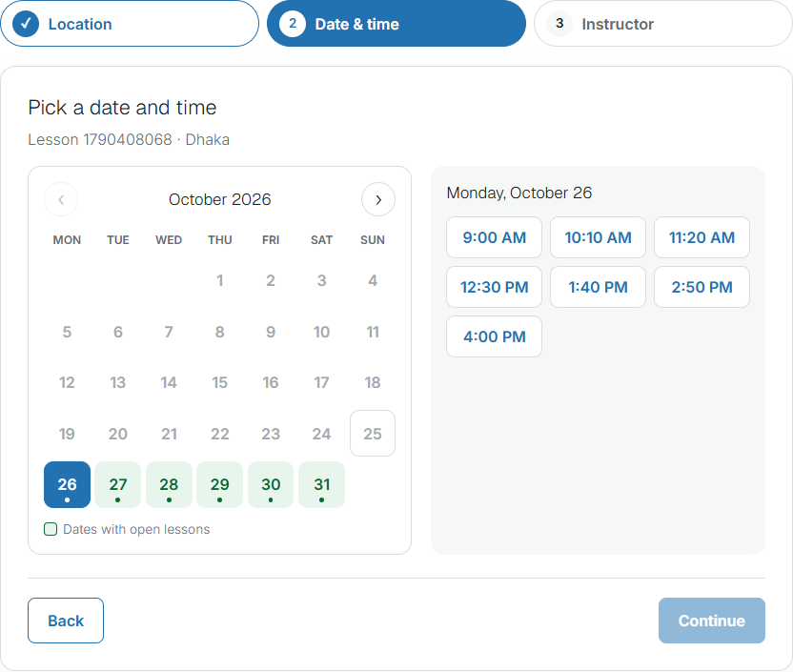Click October 1 on calendar
Viewport: 793px width, 672px height.
point(219,280)
